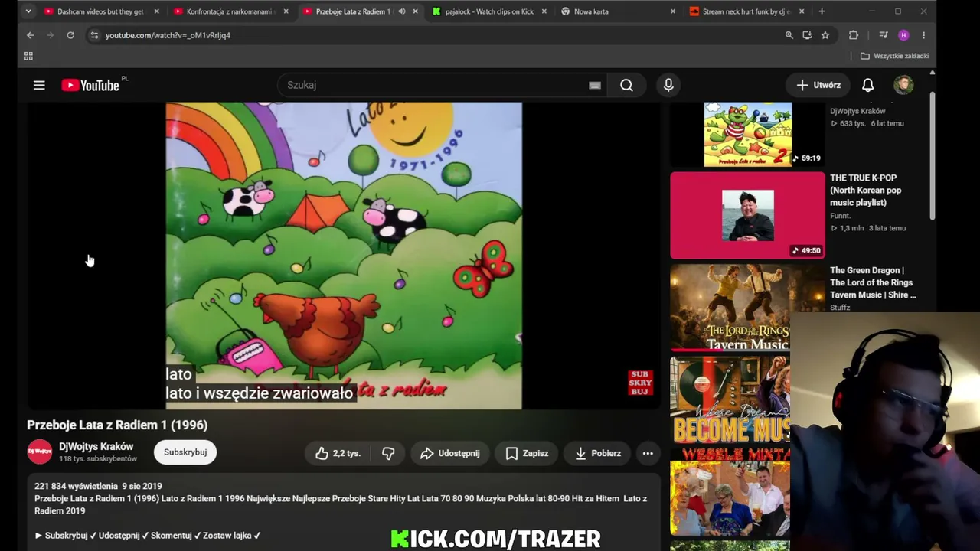Expand the tab search dropdown arrow

[28, 11]
